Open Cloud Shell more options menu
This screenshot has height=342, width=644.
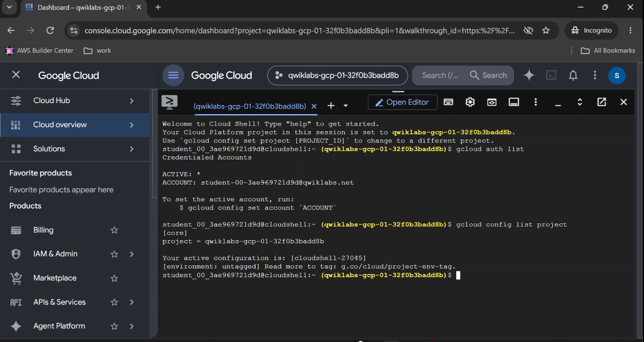(536, 102)
